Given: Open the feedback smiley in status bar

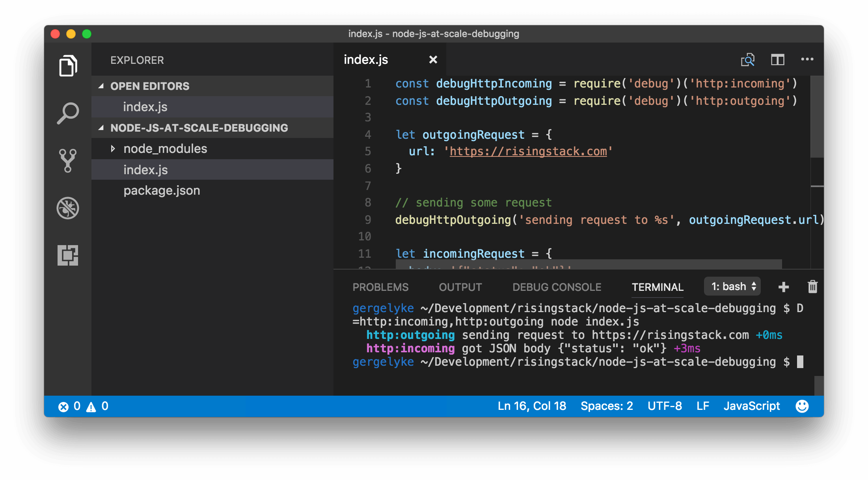Looking at the screenshot, I should click(801, 406).
